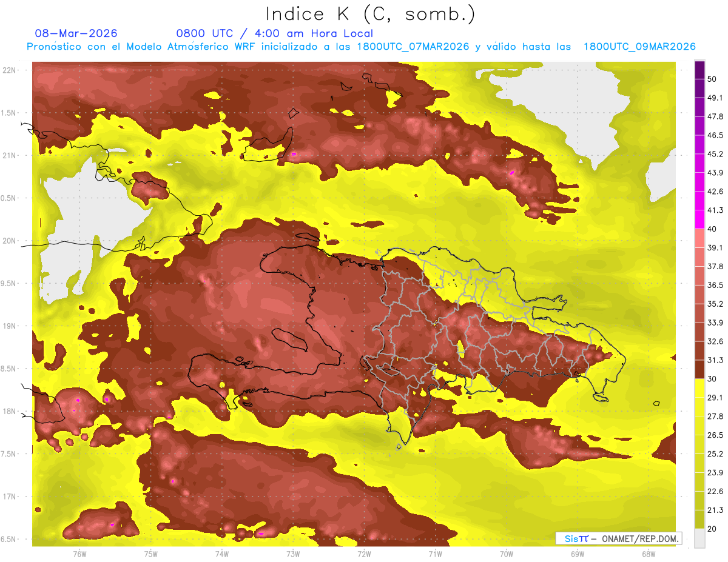Click the time '0800 UTC / 4:00 am Hora Local'
Viewport: 728px width, 562px height.
pyautogui.click(x=275, y=33)
